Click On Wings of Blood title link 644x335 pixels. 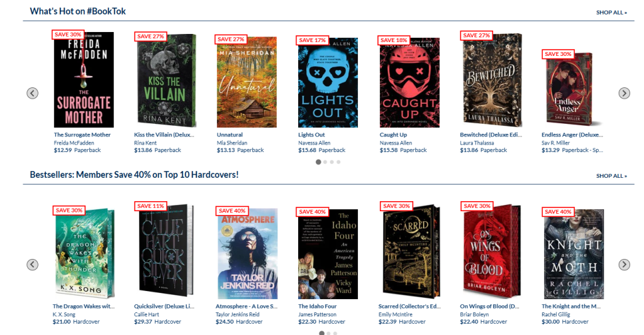click(x=489, y=306)
